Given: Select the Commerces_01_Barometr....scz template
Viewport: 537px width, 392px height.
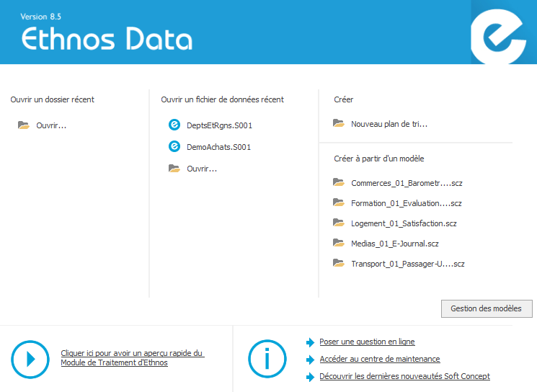Looking at the screenshot, I should tap(407, 183).
